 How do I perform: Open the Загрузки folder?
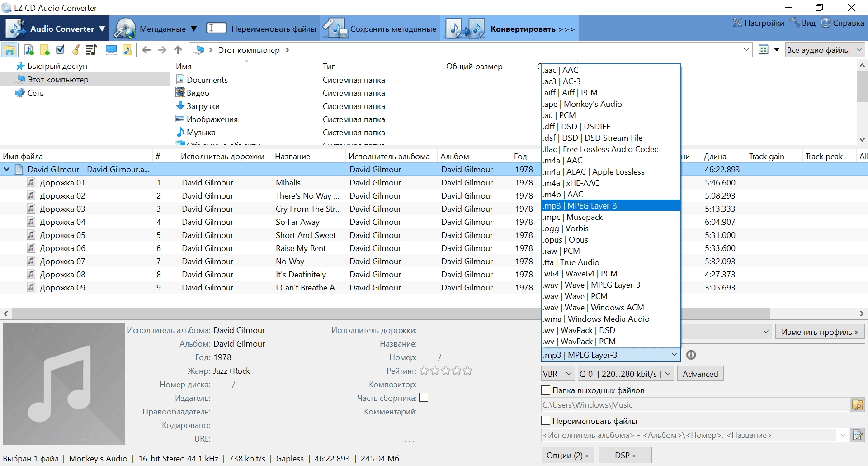pos(198,106)
